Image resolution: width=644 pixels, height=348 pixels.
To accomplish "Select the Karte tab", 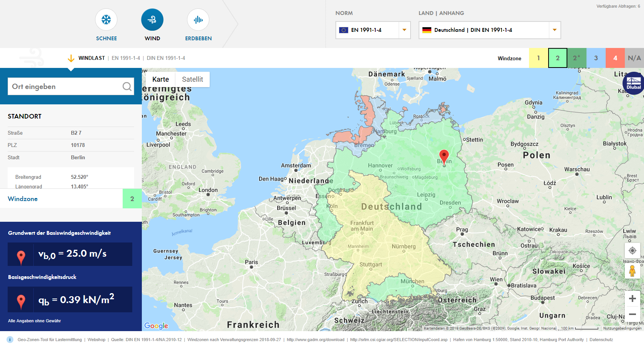I will 161,79.
